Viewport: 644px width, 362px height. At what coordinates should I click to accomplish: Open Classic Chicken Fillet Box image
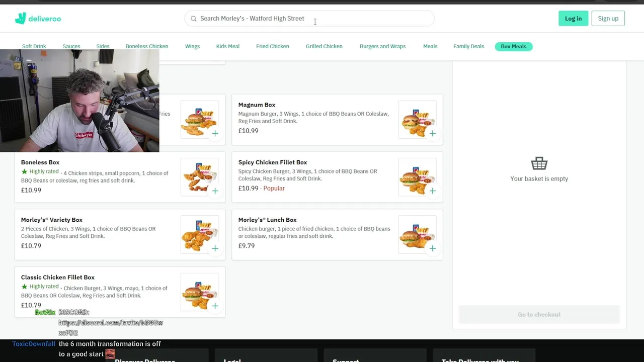(200, 292)
